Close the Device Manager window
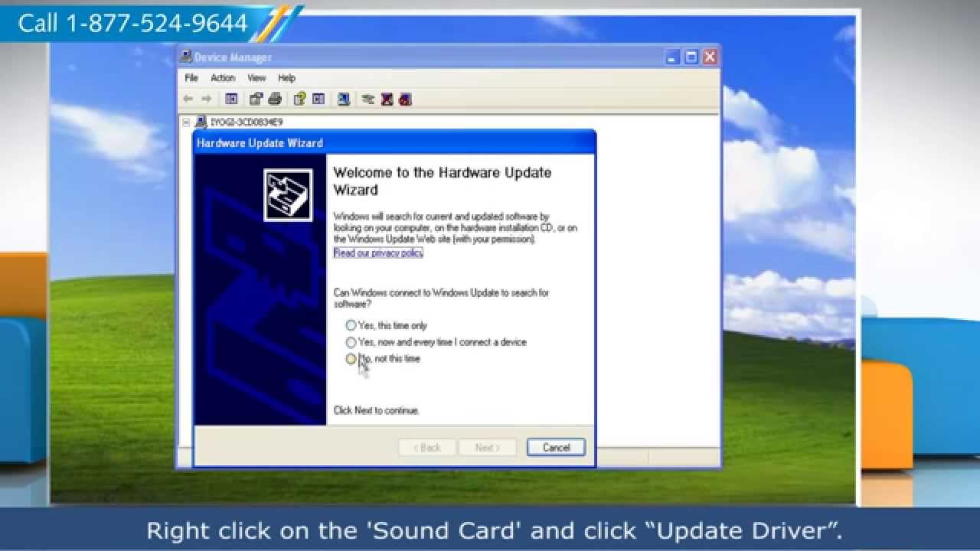The image size is (980, 551). 710,57
